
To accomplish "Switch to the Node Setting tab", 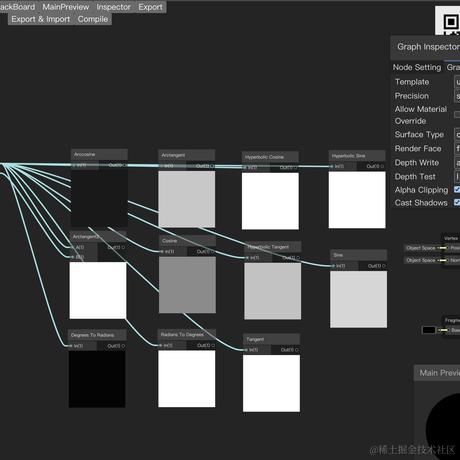I will pyautogui.click(x=417, y=67).
